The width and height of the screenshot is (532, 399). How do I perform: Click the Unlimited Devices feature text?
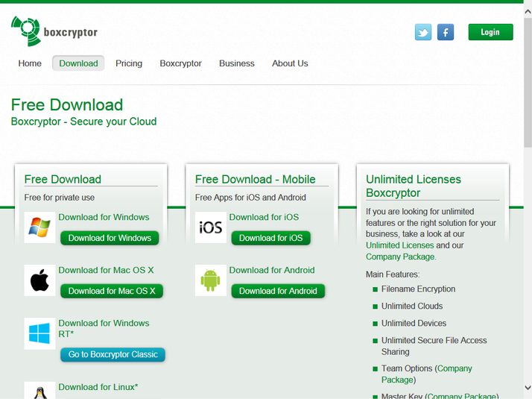pos(414,323)
